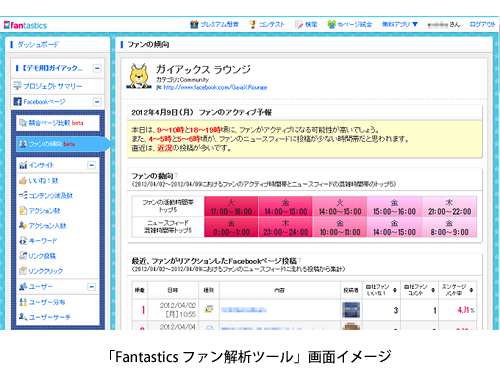Collapse the 【デモ用】ガイアック project section
The width and height of the screenshot is (500, 376).
coord(97,68)
